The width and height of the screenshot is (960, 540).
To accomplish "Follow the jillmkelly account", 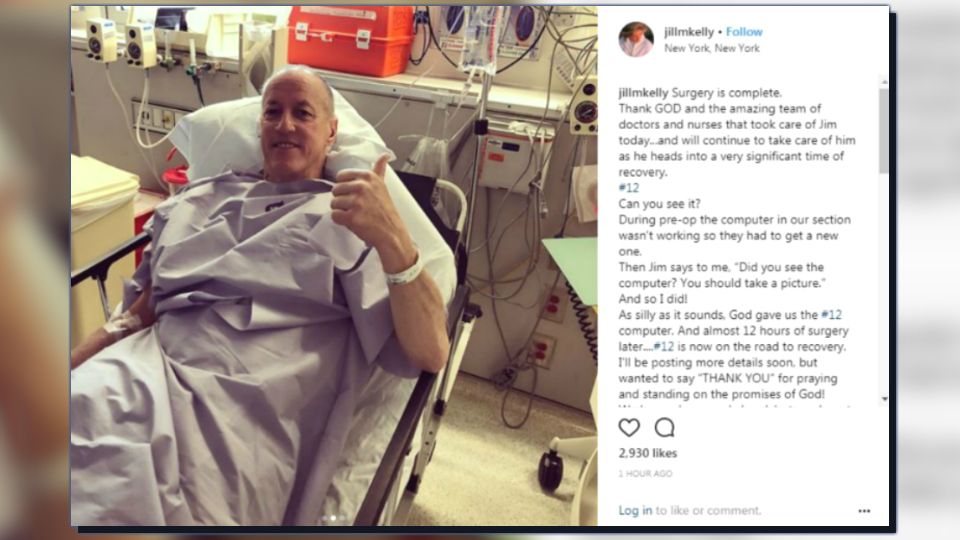I will [x=744, y=32].
